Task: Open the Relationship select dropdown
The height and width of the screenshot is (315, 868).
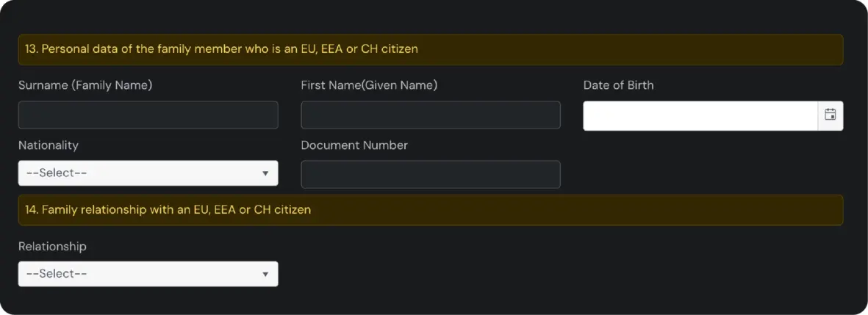Action: 148,274
